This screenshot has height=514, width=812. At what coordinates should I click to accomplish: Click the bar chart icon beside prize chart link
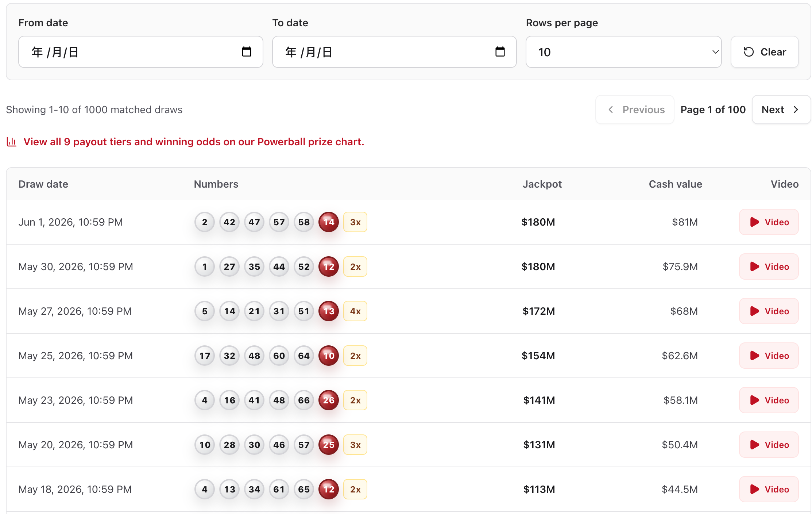click(x=12, y=142)
